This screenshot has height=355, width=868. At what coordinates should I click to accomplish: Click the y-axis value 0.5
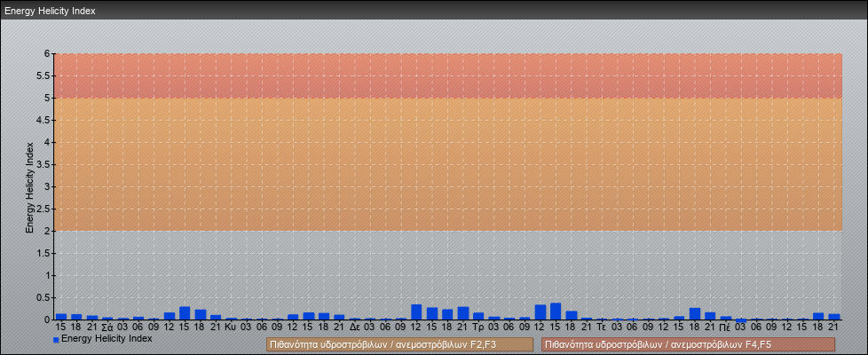pos(43,298)
